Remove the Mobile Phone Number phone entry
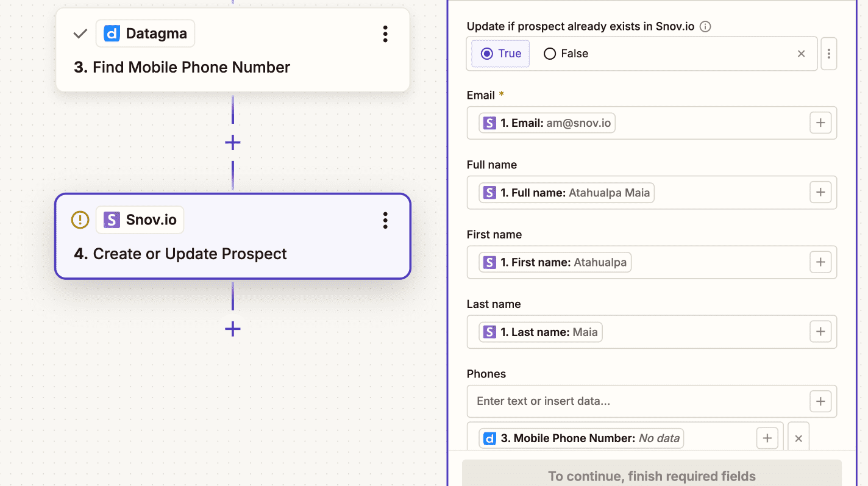Screen dimensions: 868x486 pos(798,438)
